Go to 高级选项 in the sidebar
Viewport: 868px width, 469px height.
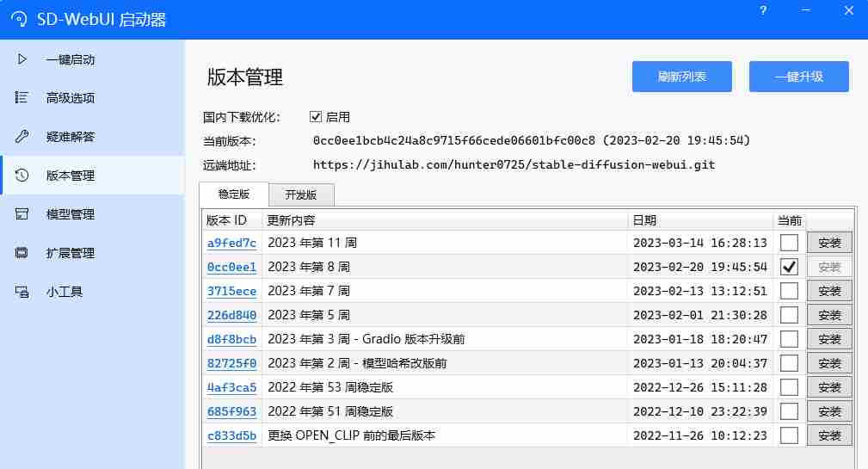point(93,97)
